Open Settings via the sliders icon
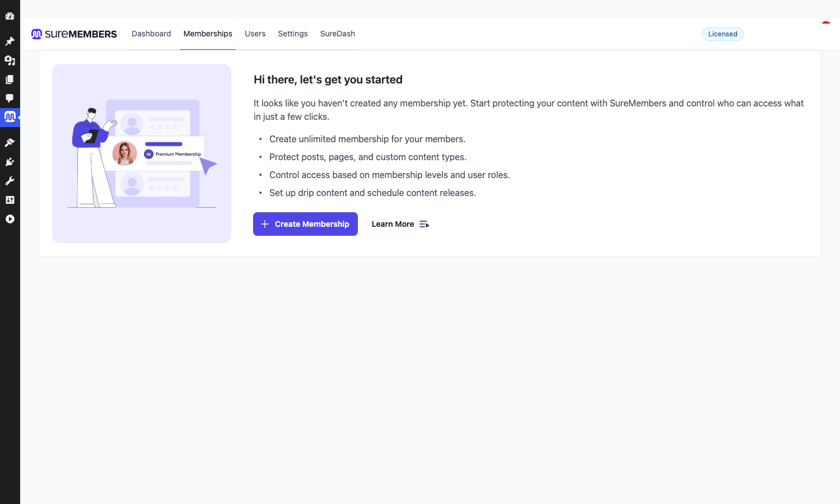The image size is (840, 504). [10, 200]
